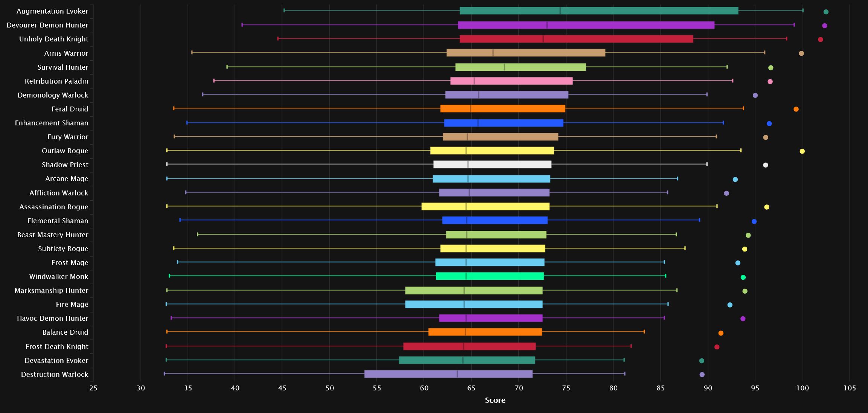
Task: Click the 100 tick label on axis
Action: coord(802,389)
